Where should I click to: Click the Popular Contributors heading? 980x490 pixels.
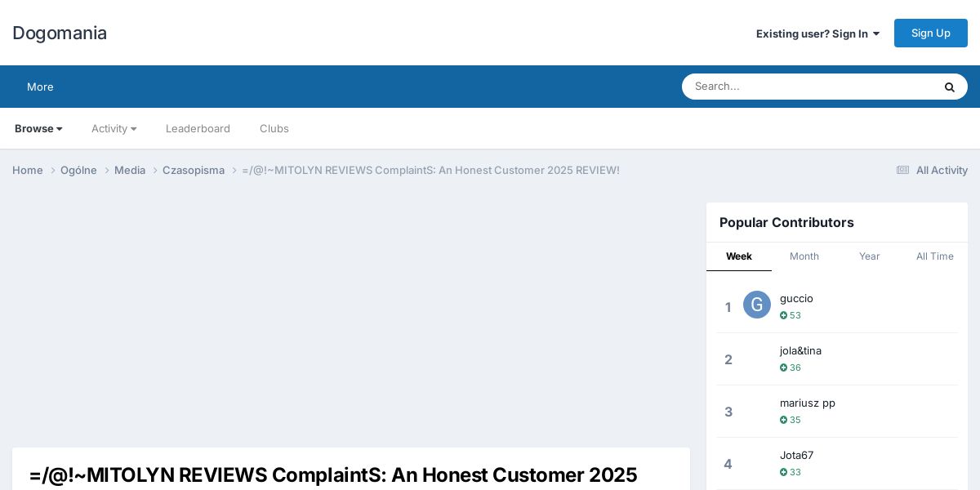point(786,222)
